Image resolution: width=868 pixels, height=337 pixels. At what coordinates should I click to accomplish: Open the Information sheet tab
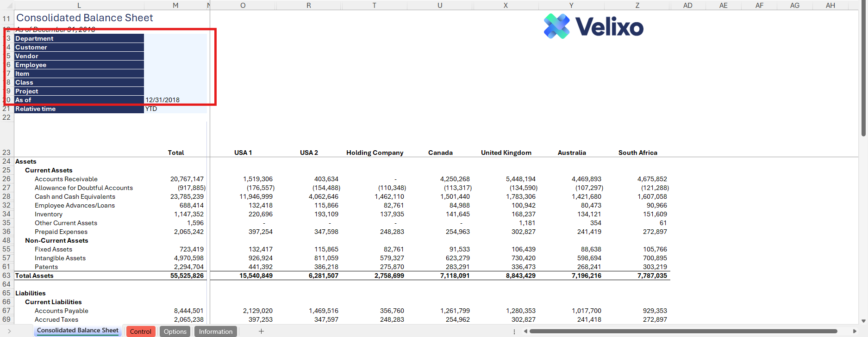(216, 331)
